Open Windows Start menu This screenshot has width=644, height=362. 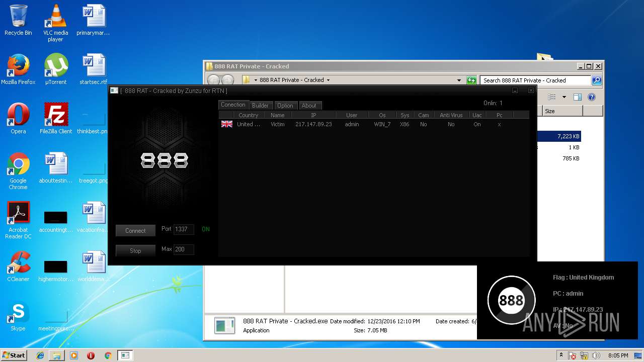(x=14, y=355)
